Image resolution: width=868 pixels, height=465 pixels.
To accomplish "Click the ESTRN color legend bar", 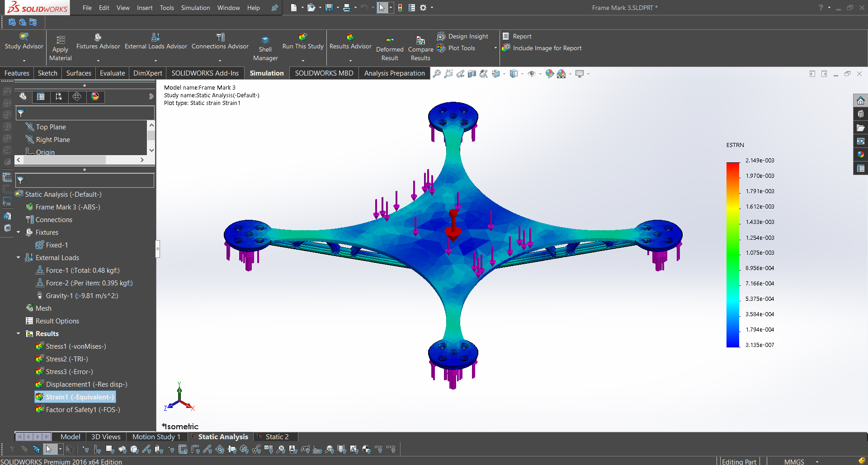I will (732, 254).
